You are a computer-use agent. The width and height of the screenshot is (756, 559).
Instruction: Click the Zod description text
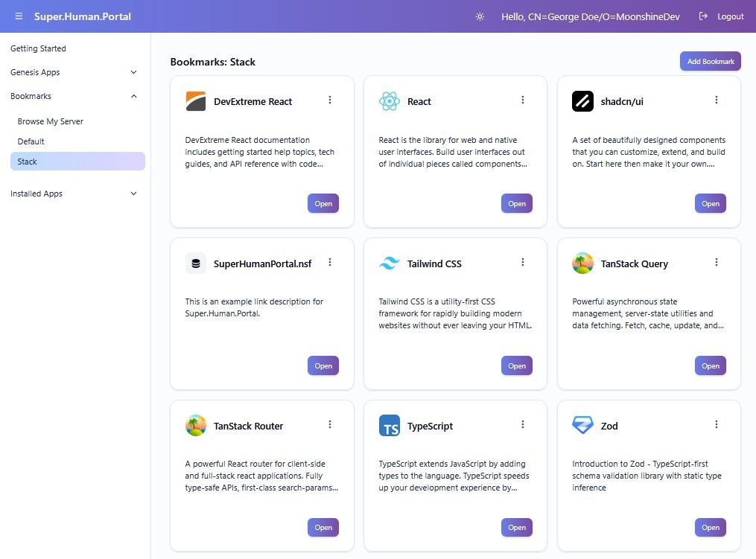click(647, 476)
